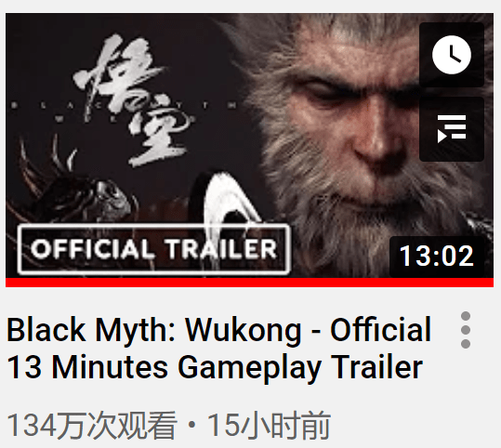Add video to Watch Later with clock icon
Screen dimensions: 501x448
click(x=452, y=55)
